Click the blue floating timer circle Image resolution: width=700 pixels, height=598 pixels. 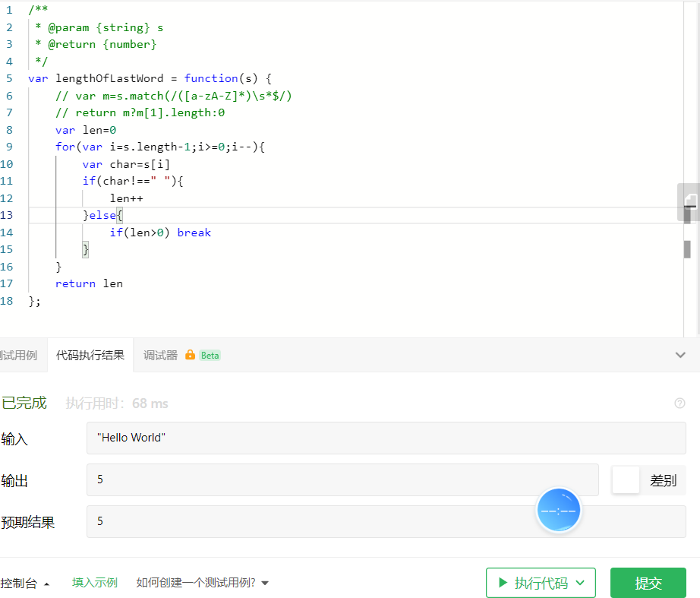pyautogui.click(x=559, y=510)
